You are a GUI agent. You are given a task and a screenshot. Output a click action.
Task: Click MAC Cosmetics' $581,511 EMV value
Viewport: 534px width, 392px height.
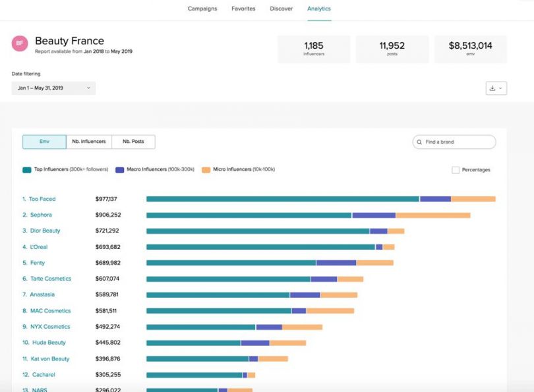coord(105,311)
